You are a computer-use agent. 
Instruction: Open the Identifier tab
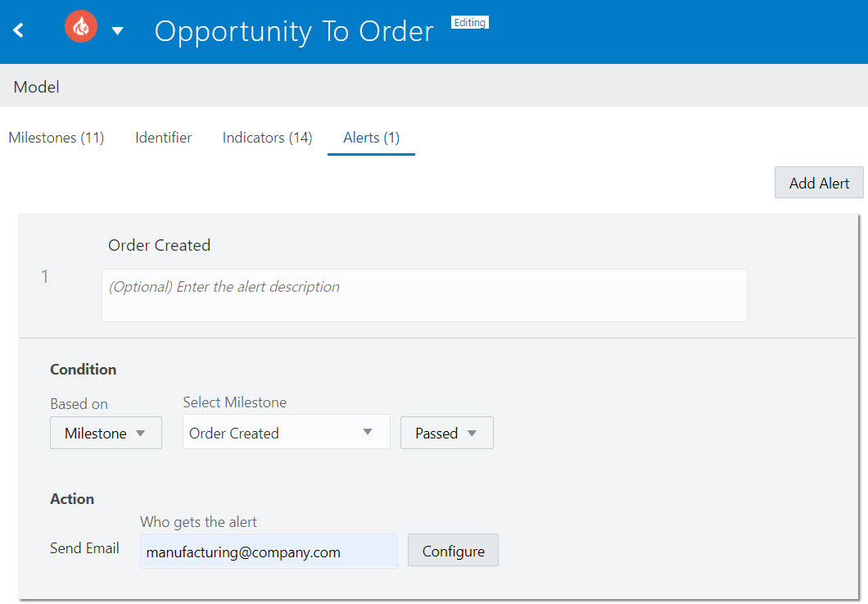(x=163, y=138)
